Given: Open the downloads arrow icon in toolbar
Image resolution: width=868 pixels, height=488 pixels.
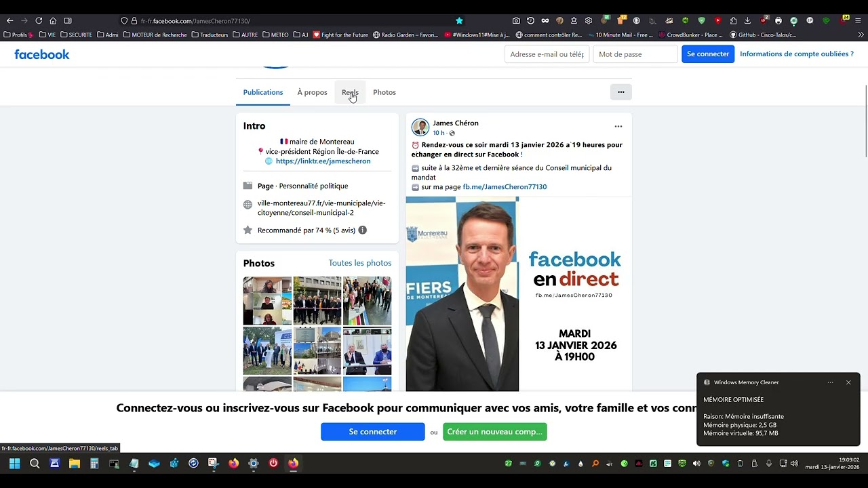Looking at the screenshot, I should (x=747, y=21).
